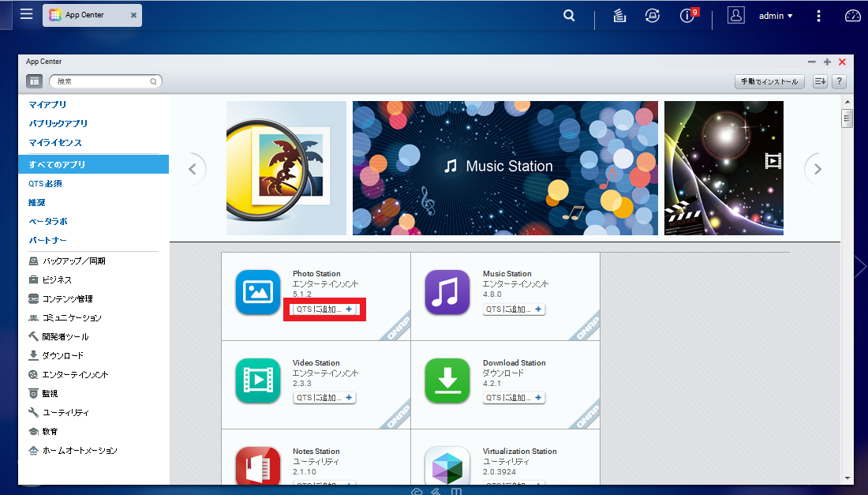Screen dimensions: 868x495
Task: Open 監視 category
Action: [x=43, y=393]
